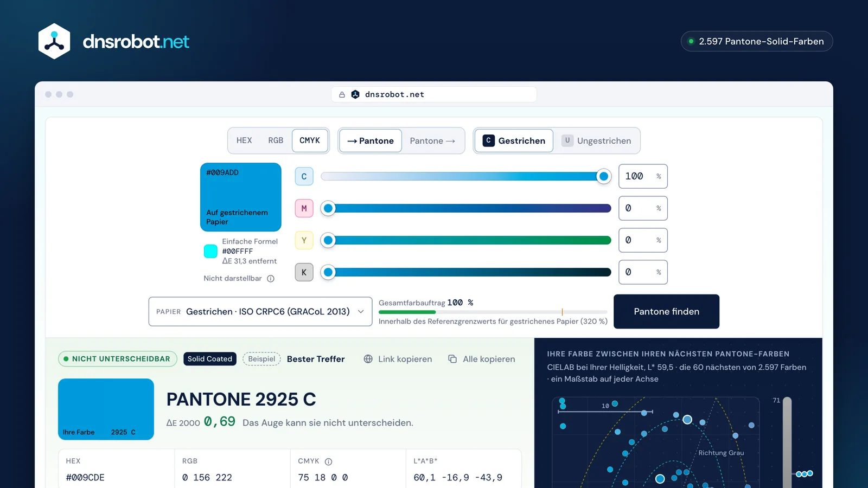868x488 pixels.
Task: Click the Pantone finden button
Action: coord(666,311)
